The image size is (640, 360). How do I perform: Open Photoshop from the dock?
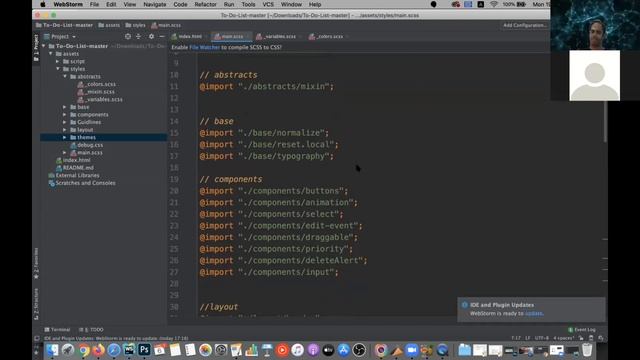click(x=144, y=350)
